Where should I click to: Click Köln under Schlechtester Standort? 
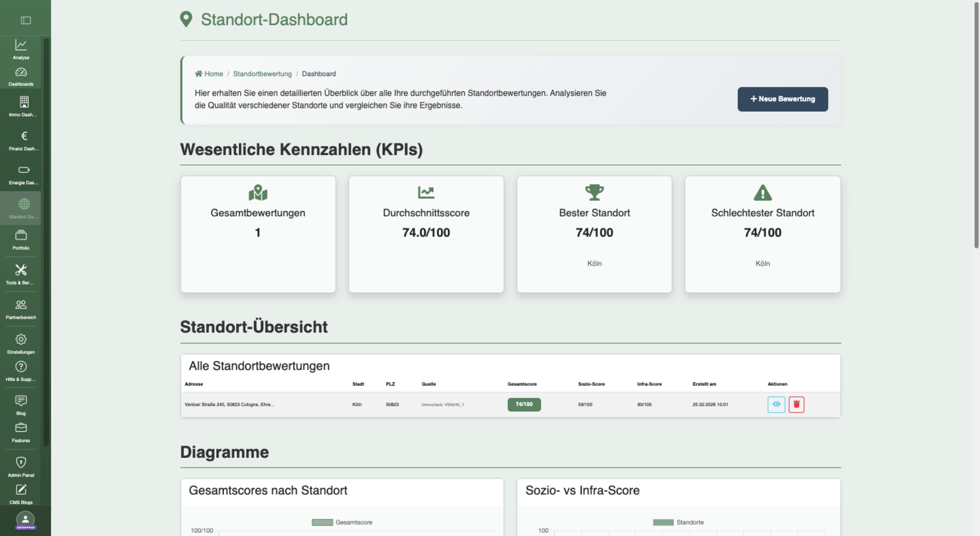coord(763,263)
